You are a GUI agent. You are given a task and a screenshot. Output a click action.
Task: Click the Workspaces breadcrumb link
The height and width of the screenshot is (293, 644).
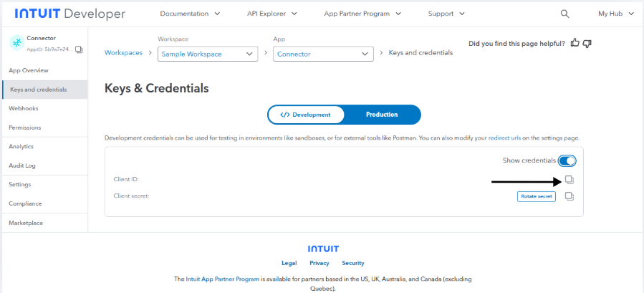123,53
